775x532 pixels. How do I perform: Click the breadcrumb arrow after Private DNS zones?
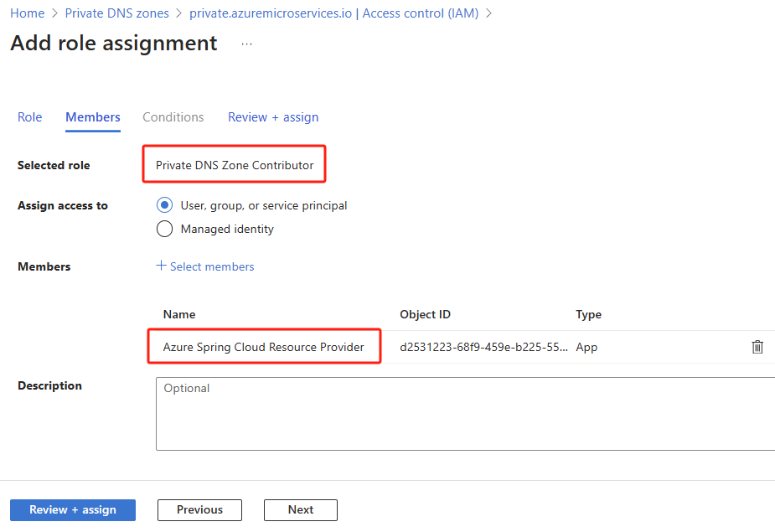click(x=180, y=13)
